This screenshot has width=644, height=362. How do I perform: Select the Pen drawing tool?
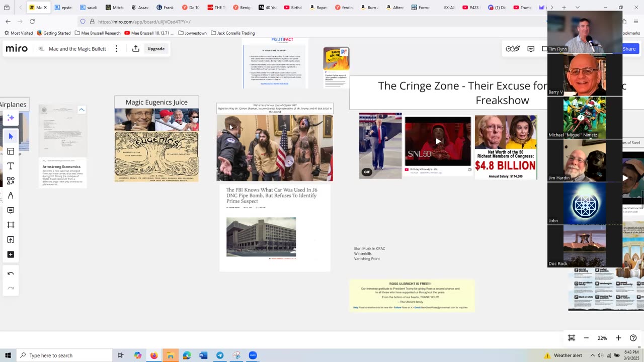coord(11,196)
